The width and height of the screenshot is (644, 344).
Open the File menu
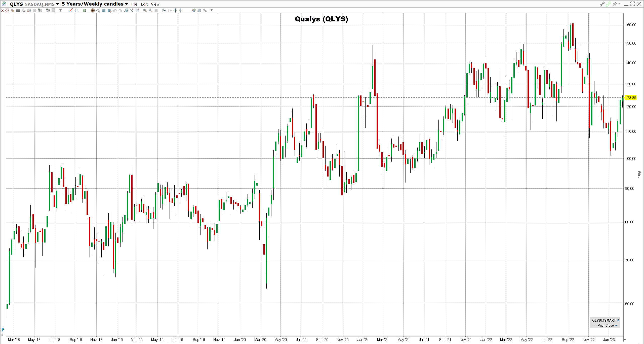click(134, 4)
